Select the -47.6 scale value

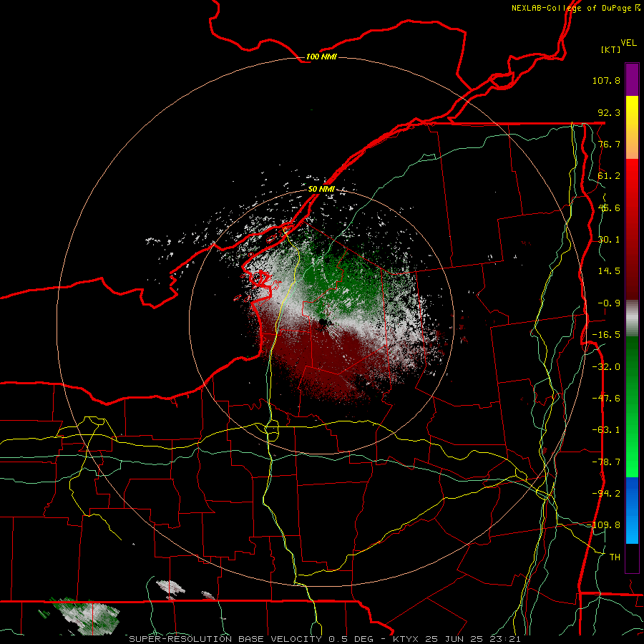pyautogui.click(x=606, y=399)
